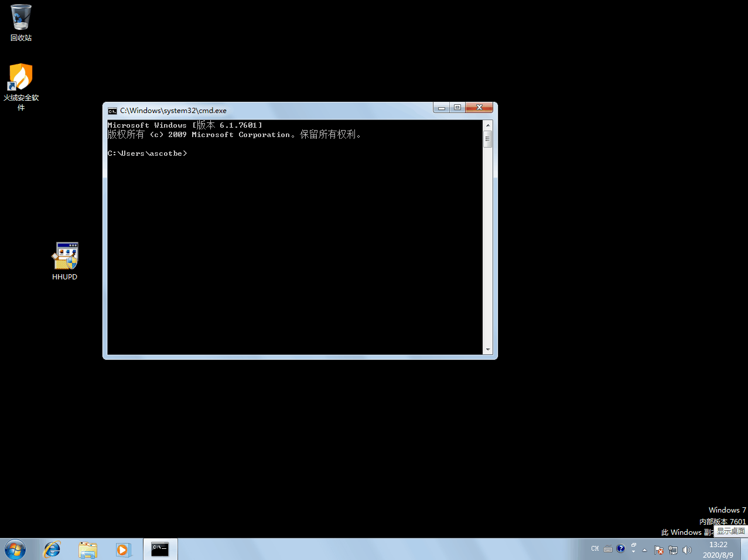The height and width of the screenshot is (560, 748).
Task: Click the Show Desktop button at the taskbar edge
Action: click(744, 549)
